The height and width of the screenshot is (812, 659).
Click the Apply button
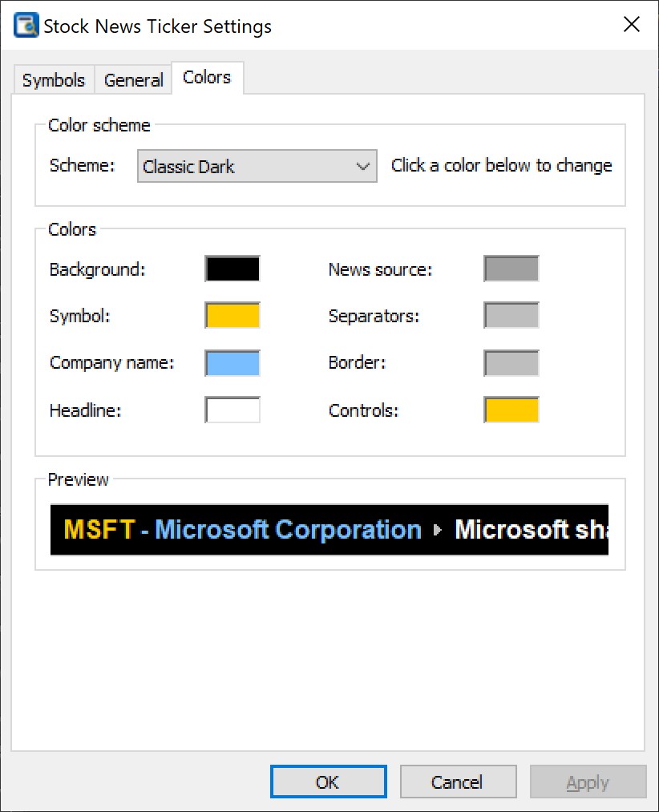click(588, 782)
